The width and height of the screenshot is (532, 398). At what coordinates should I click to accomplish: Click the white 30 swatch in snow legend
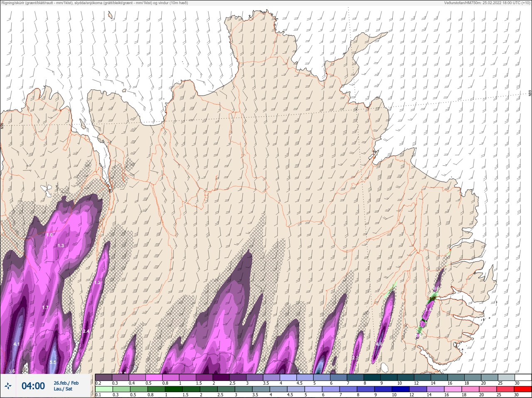[x=523, y=377]
